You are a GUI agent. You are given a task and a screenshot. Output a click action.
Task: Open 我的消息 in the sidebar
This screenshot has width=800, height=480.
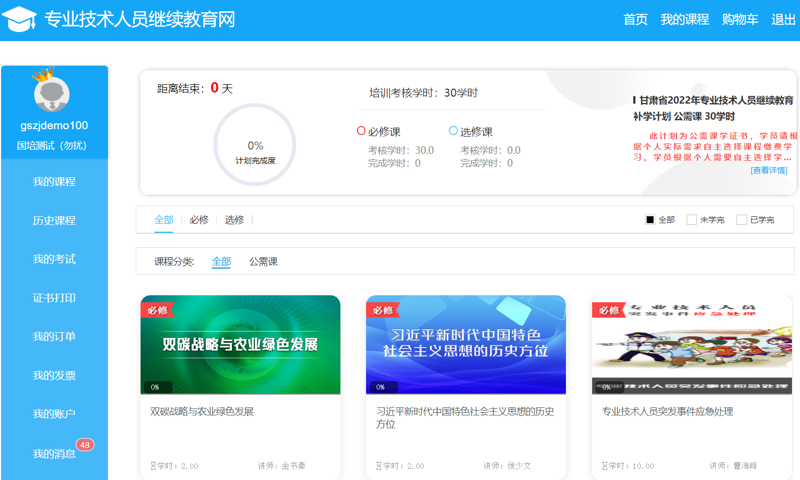point(54,453)
